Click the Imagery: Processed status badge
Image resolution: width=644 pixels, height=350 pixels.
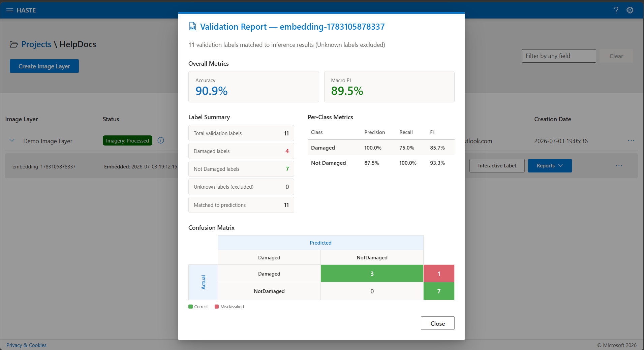[127, 140]
